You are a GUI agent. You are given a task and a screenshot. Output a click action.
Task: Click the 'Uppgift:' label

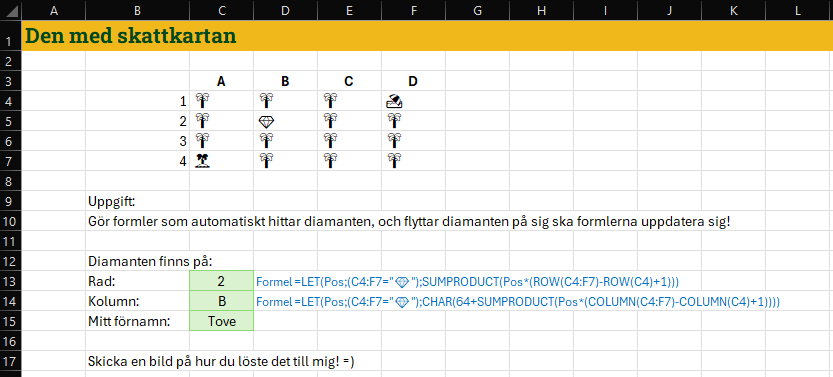pyautogui.click(x=112, y=201)
